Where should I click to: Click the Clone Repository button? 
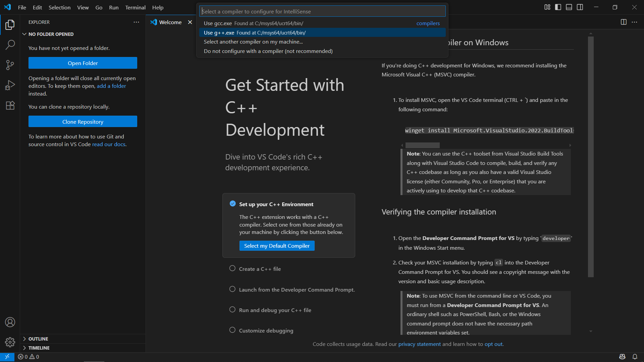[83, 122]
